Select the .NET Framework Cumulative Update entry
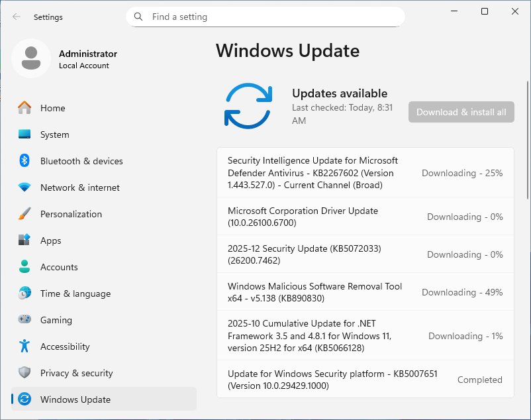The image size is (531, 420). pyautogui.click(x=365, y=335)
